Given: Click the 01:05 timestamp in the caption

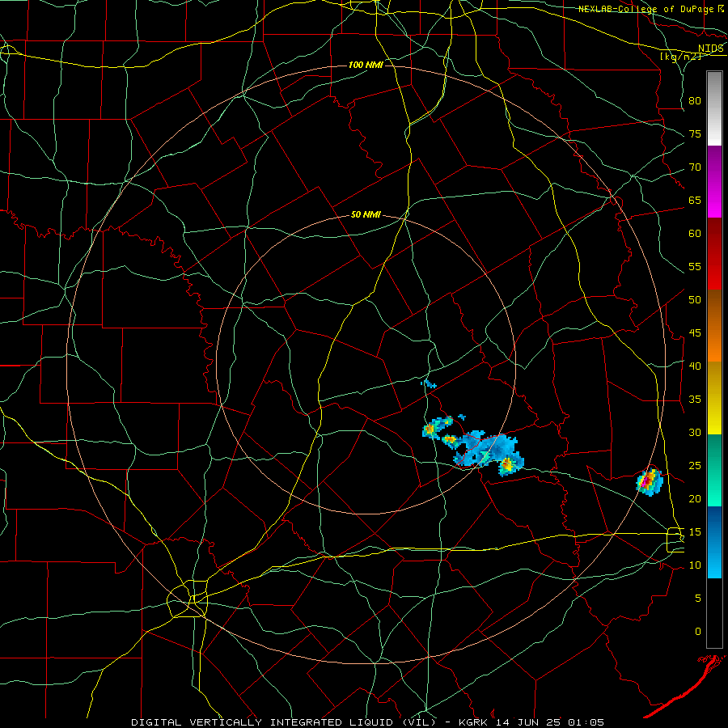Looking at the screenshot, I should [x=586, y=722].
